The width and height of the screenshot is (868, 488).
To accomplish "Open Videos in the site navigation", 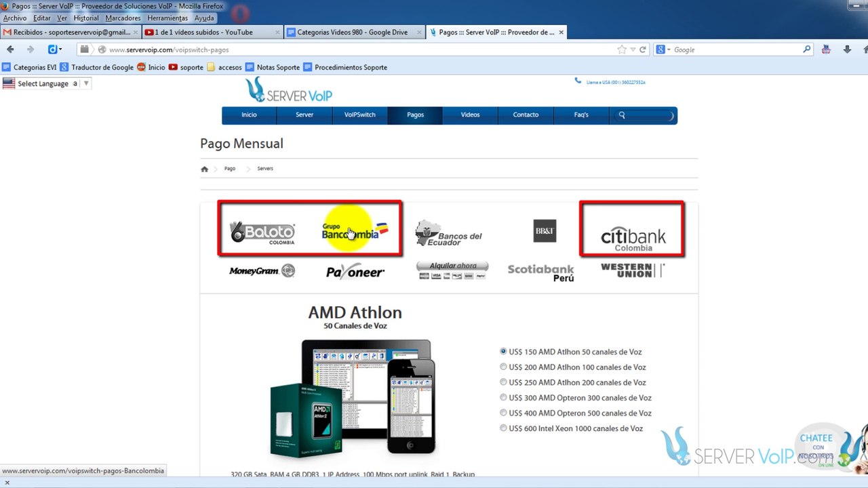I will click(x=470, y=115).
